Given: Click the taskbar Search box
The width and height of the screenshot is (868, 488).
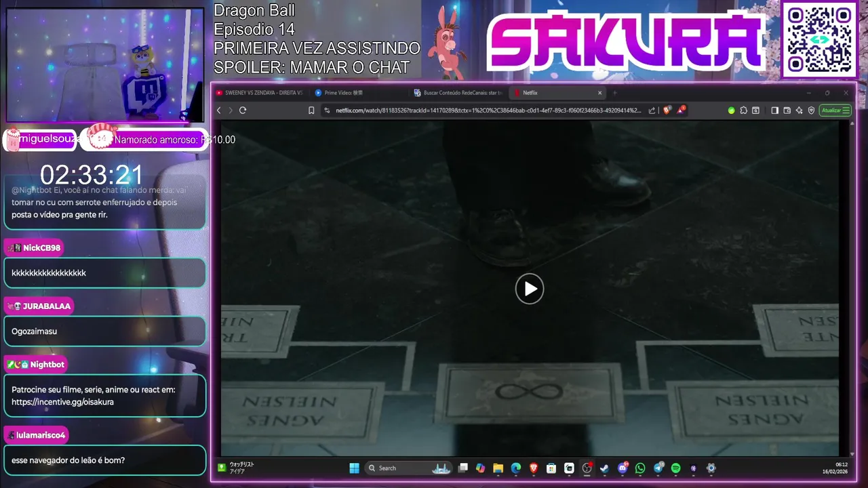Looking at the screenshot, I should (x=409, y=468).
